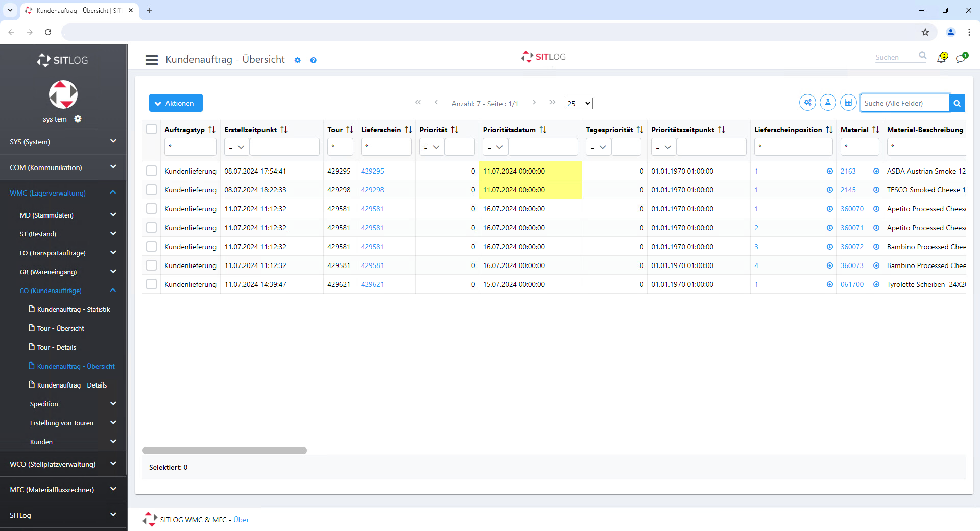The width and height of the screenshot is (980, 531).
Task: Sort by Prioritätsdatum column arrows
Action: pos(543,130)
